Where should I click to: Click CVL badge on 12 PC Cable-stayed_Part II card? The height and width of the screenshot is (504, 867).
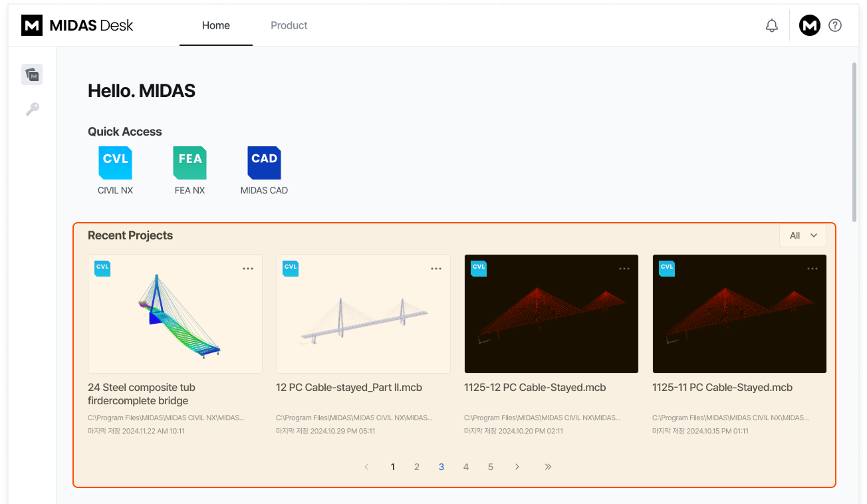[291, 268]
